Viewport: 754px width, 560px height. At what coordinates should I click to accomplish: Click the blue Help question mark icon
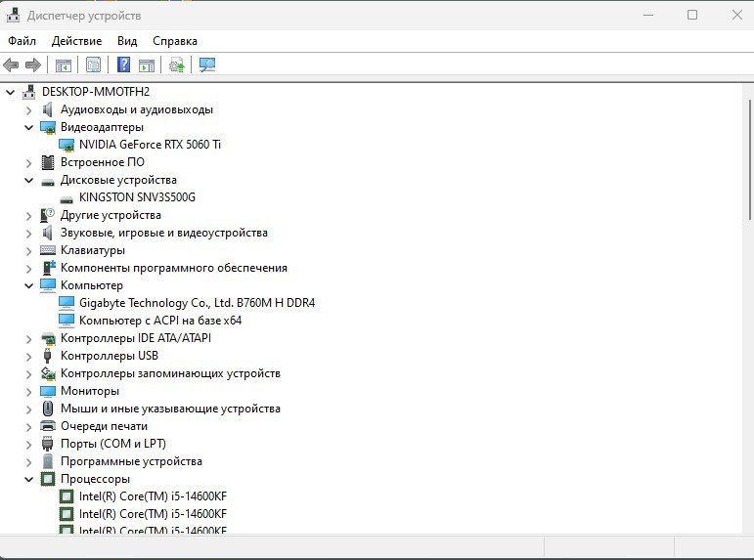[123, 65]
